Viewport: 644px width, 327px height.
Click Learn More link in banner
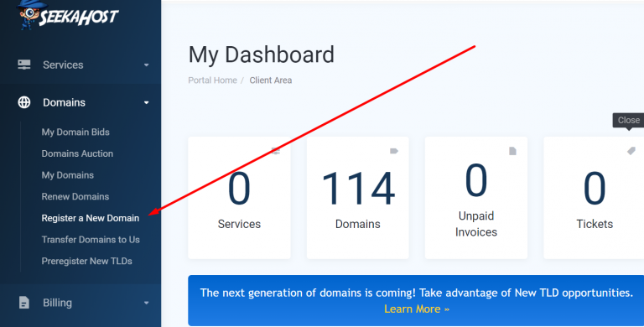[x=417, y=309]
